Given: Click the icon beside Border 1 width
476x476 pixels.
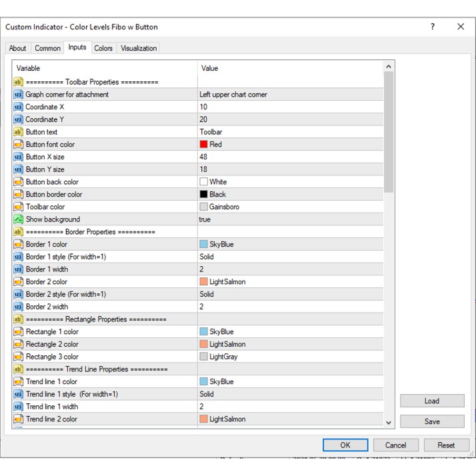Looking at the screenshot, I should (x=18, y=269).
